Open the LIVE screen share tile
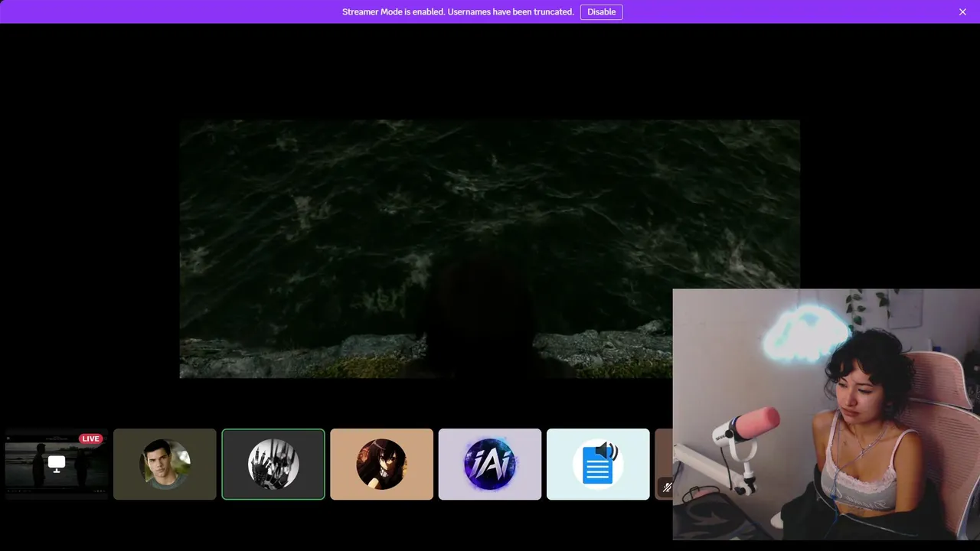This screenshot has width=980, height=551. click(x=57, y=464)
